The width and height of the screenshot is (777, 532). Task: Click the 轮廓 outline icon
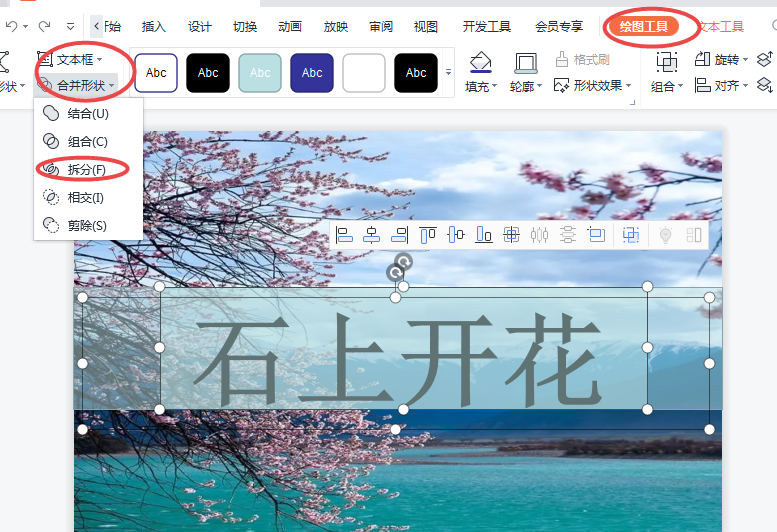[525, 62]
